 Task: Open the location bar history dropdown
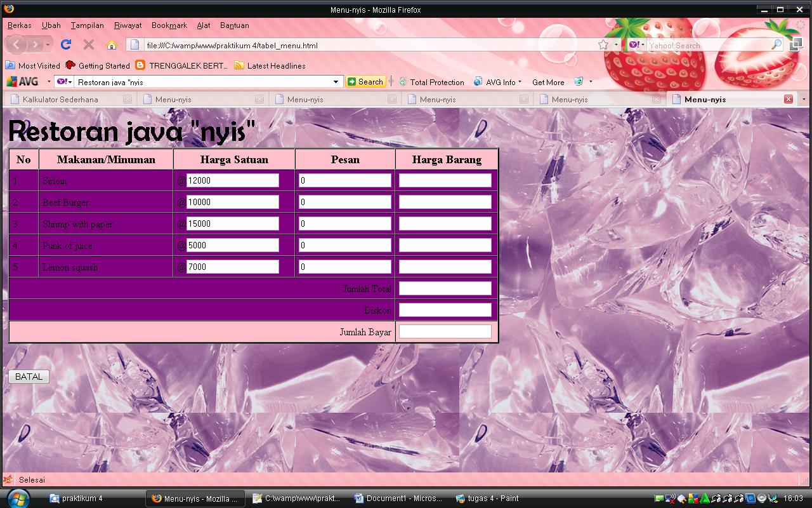click(617, 45)
